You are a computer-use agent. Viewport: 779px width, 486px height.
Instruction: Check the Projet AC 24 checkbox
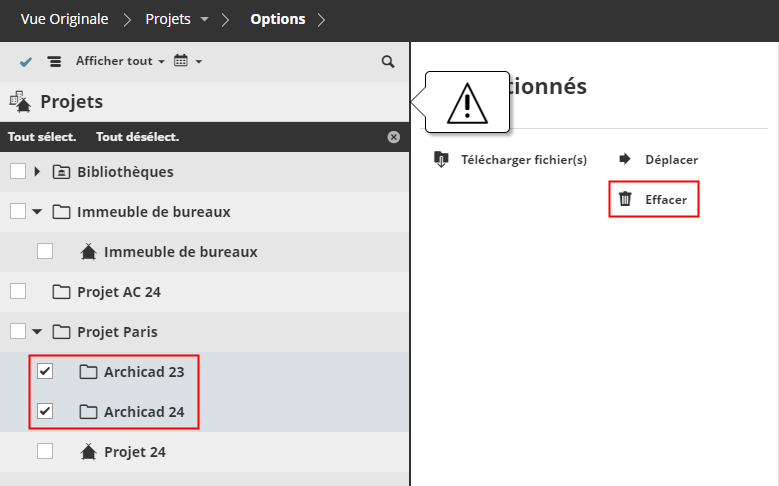(x=18, y=291)
